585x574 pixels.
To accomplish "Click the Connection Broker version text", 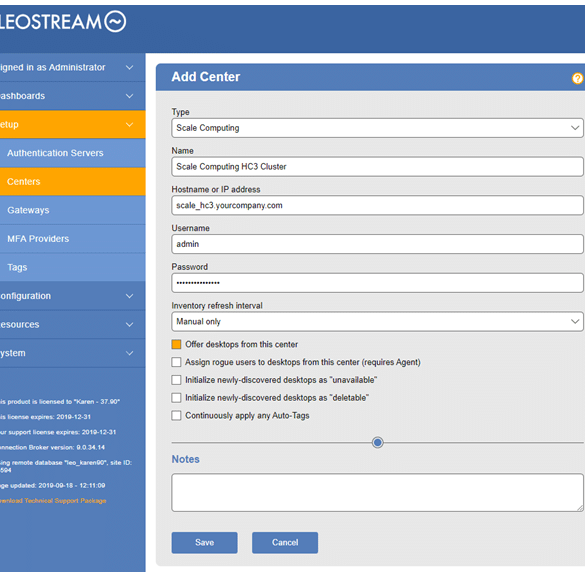I will [x=52, y=447].
